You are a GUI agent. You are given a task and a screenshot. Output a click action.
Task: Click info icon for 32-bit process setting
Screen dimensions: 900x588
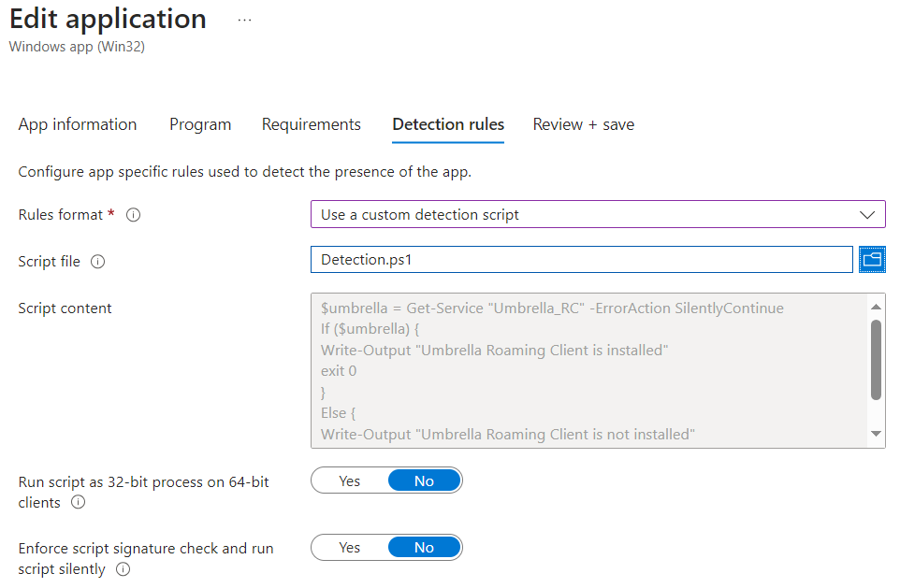click(79, 503)
